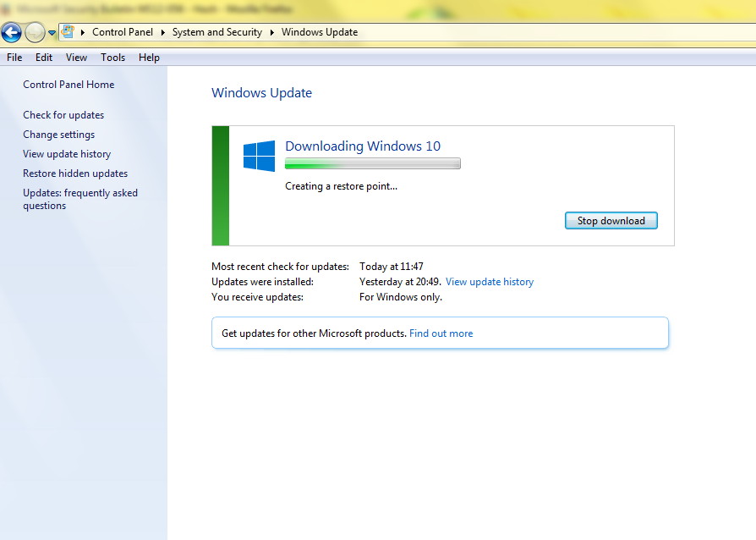Click the 'Today at 11:47' value
The width and height of the screenshot is (756, 540).
pos(392,267)
